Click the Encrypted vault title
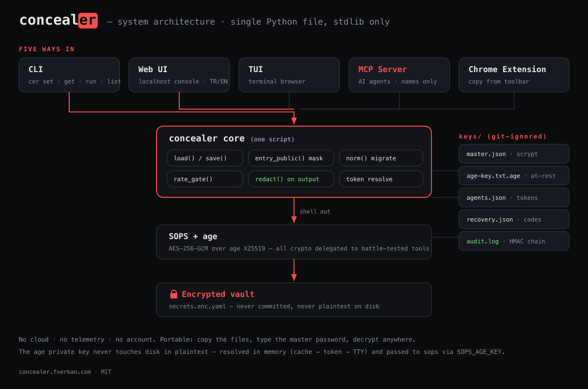The width and height of the screenshot is (588, 389). click(218, 294)
